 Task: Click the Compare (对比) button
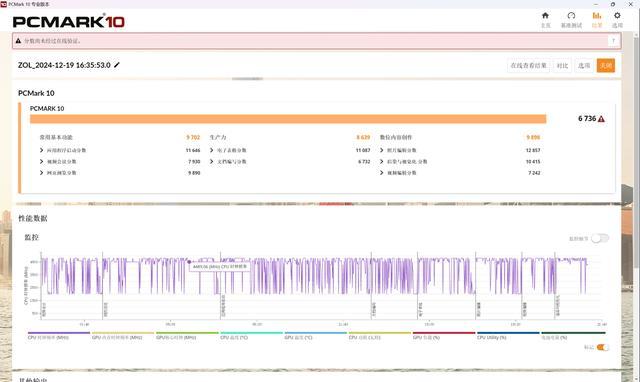pos(562,65)
